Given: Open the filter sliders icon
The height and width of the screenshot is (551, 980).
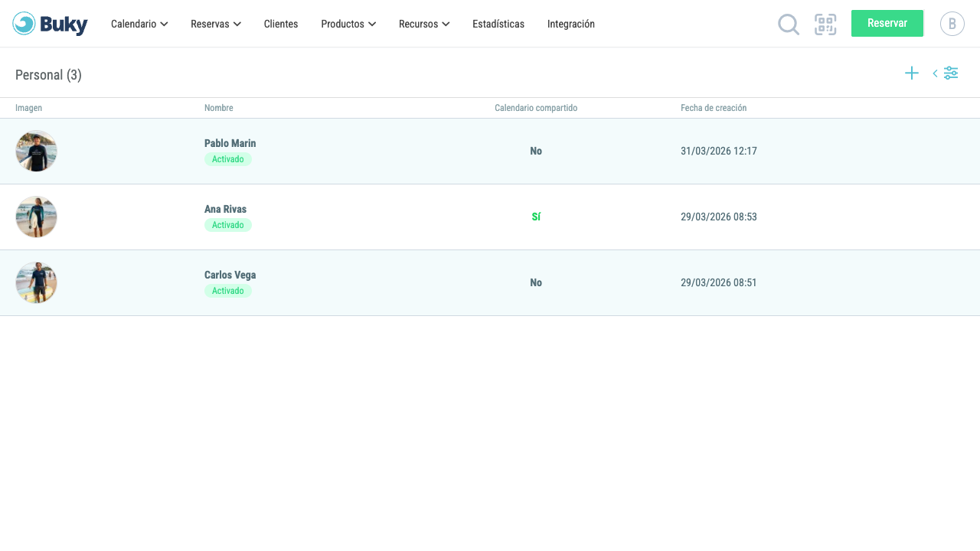Looking at the screenshot, I should (x=951, y=73).
